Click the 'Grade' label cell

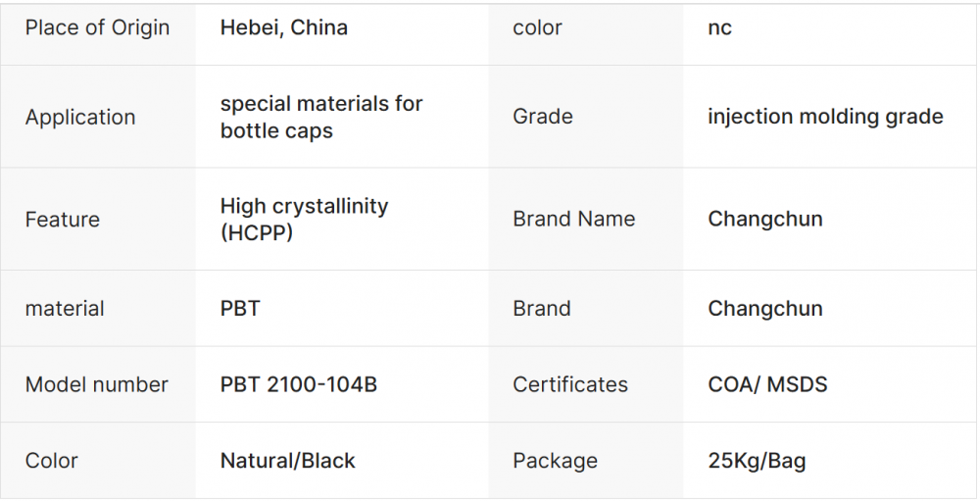pos(543,117)
